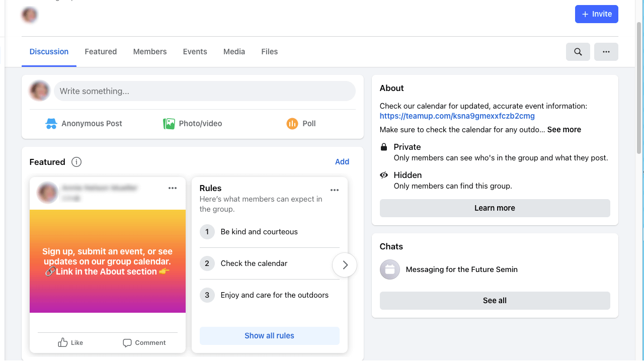Click the Hidden crossed-eye icon
The width and height of the screenshot is (644, 362).
[x=384, y=175]
